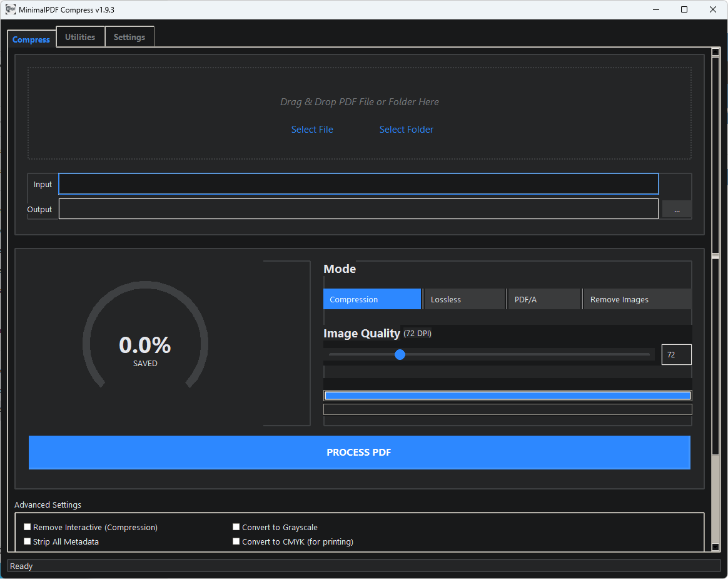Choose the Compression mode
Screen dimensions: 728x579
pos(372,299)
